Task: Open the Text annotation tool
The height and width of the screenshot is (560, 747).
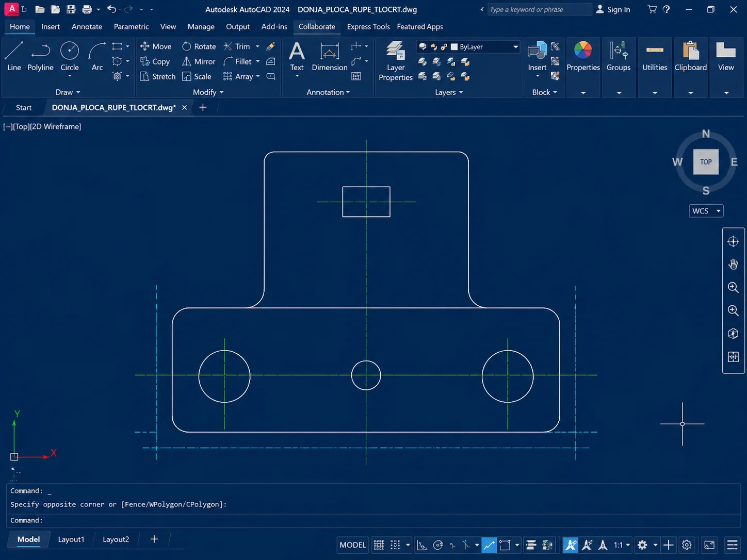Action: 297,56
